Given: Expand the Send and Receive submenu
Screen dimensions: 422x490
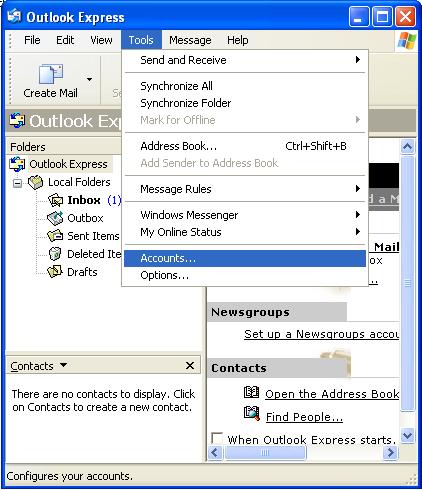Looking at the screenshot, I should tap(245, 60).
